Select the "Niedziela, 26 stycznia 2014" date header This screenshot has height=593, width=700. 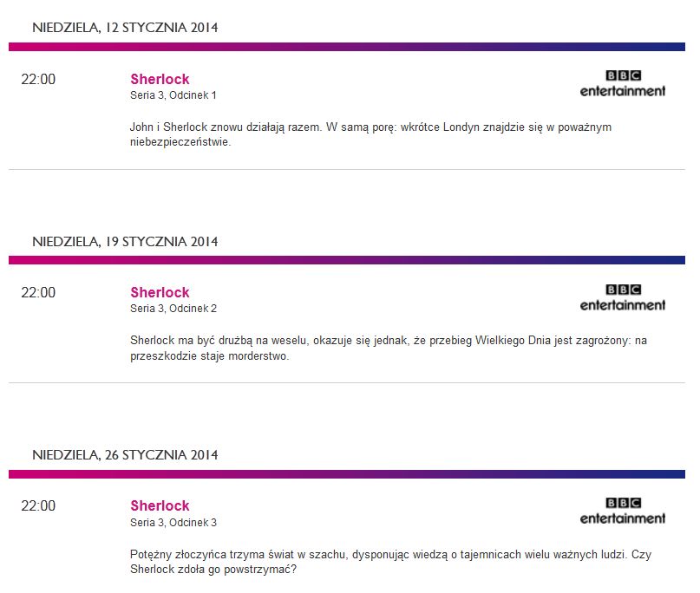125,455
